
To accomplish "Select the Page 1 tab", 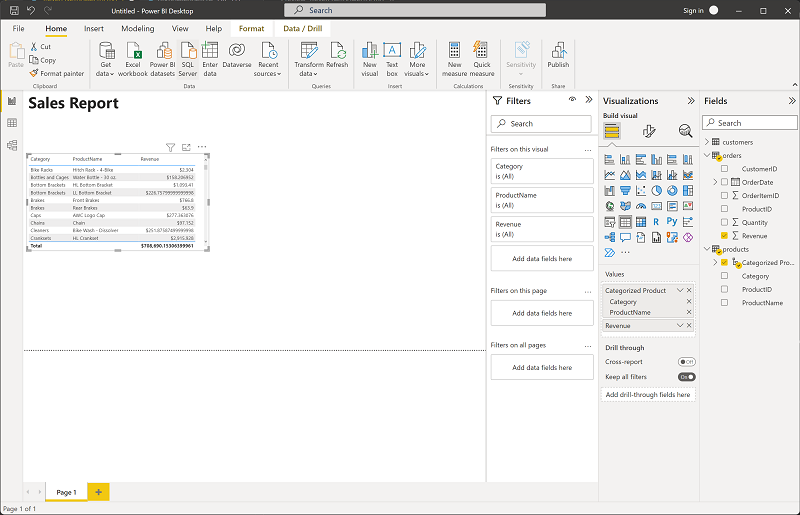I will [66, 493].
